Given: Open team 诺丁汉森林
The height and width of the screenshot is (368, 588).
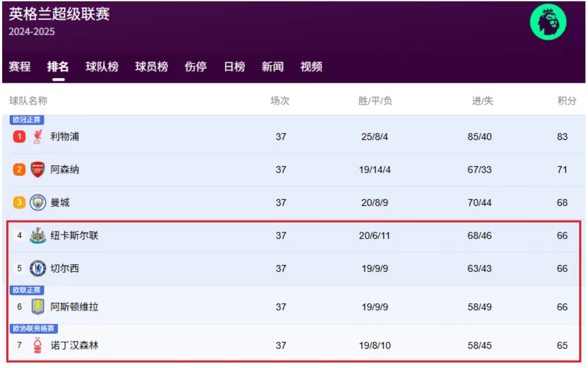Looking at the screenshot, I should [75, 346].
